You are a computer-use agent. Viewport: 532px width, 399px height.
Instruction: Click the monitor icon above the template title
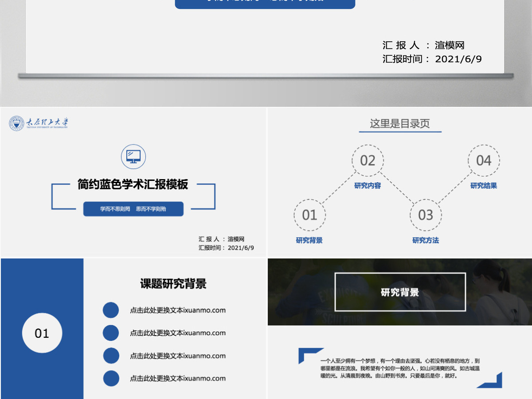point(133,156)
